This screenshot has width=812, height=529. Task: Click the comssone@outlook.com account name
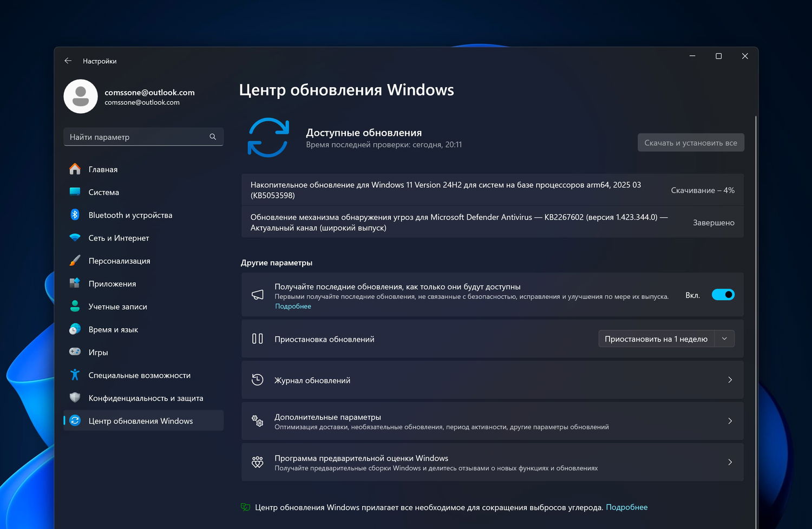(149, 93)
